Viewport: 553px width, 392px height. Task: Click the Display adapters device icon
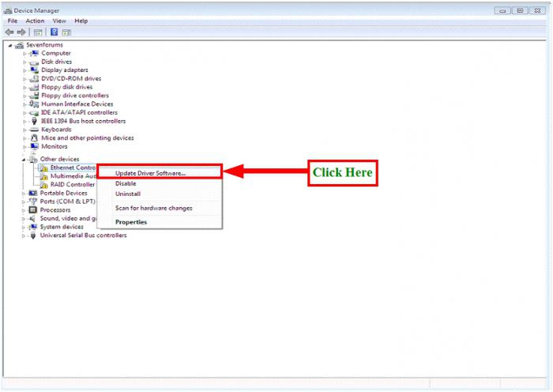34,70
